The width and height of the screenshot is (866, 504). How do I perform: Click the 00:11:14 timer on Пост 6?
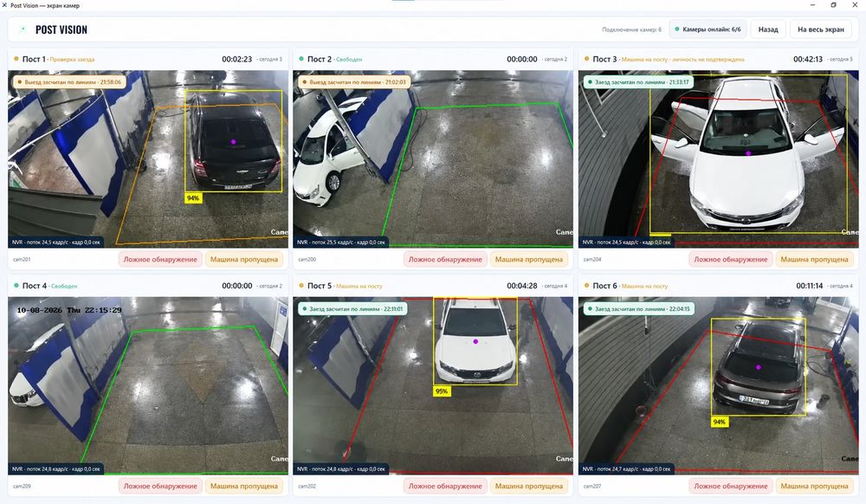(x=809, y=286)
